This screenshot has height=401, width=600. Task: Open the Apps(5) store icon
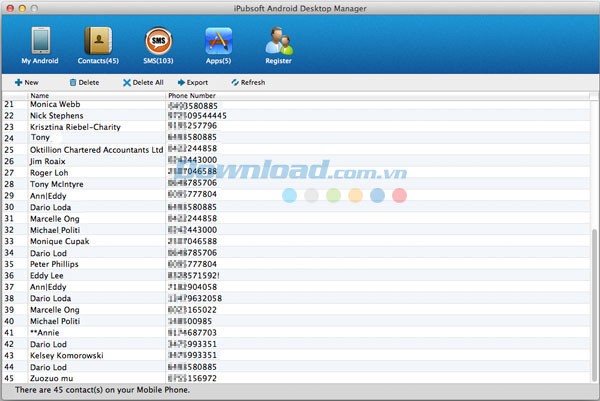[x=218, y=41]
